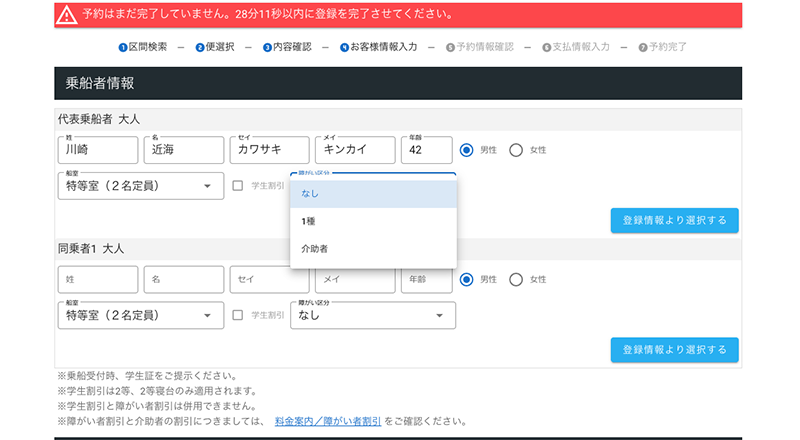The height and width of the screenshot is (440, 800).
Task: Click companion 1's 姓 input field
Action: click(x=97, y=279)
